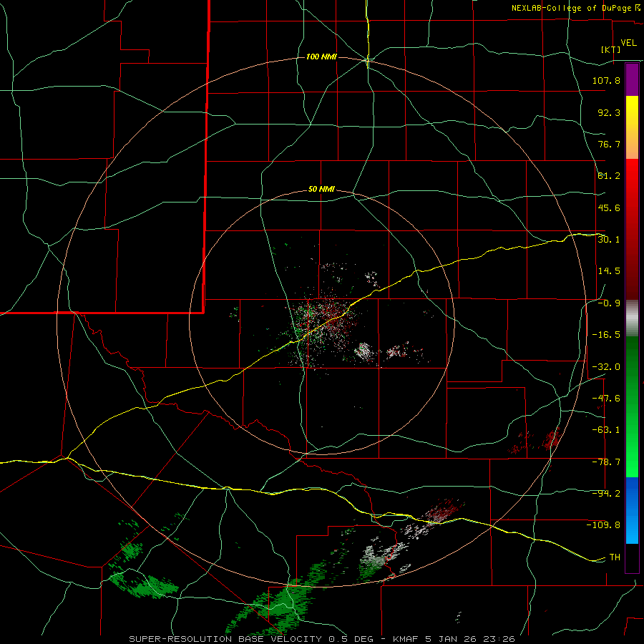
Task: Click the 45.6 velocity scale value
Action: coord(609,208)
